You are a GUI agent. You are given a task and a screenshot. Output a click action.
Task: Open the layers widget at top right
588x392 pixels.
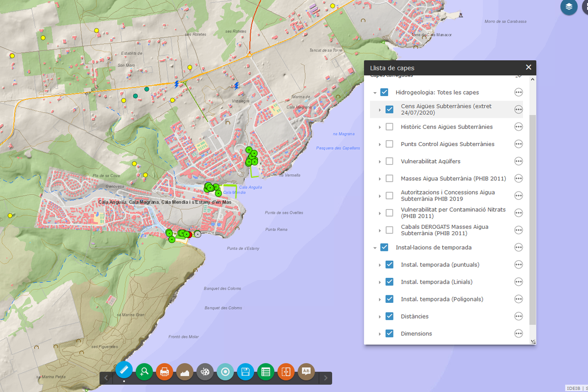pyautogui.click(x=569, y=7)
